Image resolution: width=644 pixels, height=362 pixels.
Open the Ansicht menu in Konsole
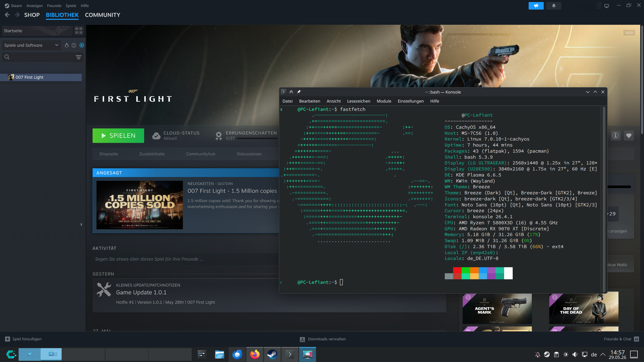point(334,101)
